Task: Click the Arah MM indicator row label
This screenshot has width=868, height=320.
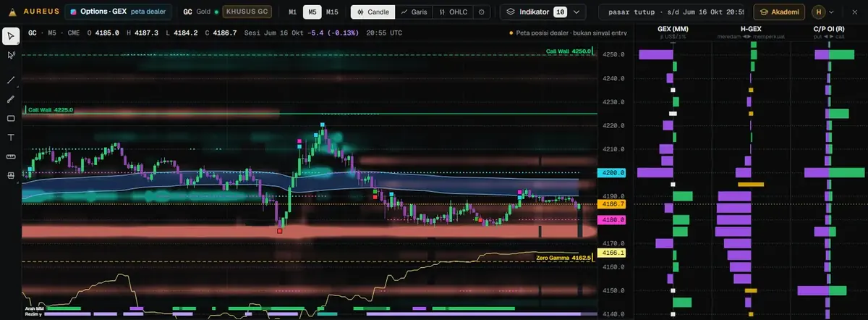Action: pos(35,308)
